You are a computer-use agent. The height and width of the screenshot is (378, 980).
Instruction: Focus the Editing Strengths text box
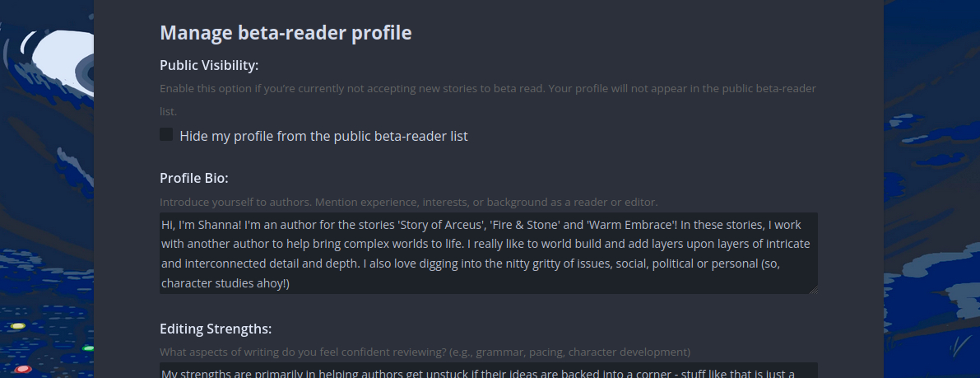point(488,371)
